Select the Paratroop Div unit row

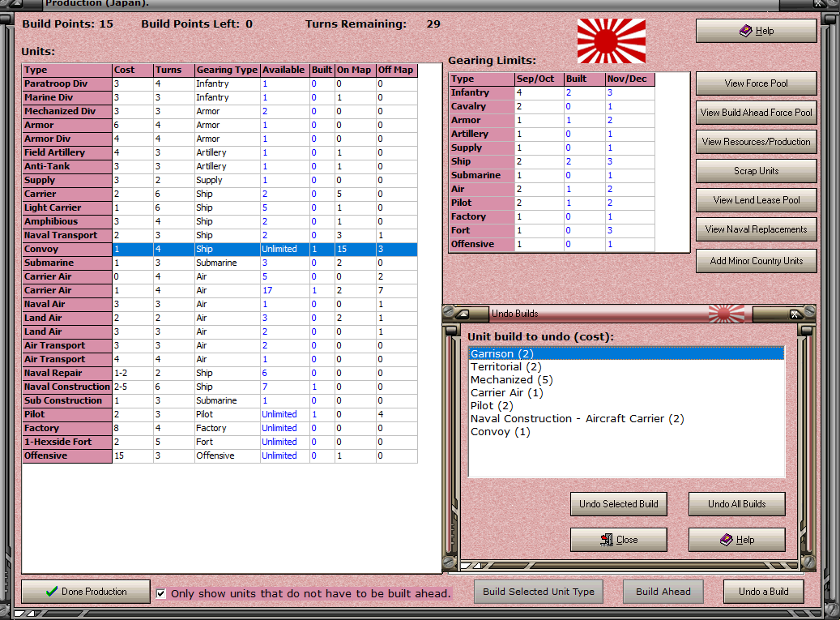220,83
